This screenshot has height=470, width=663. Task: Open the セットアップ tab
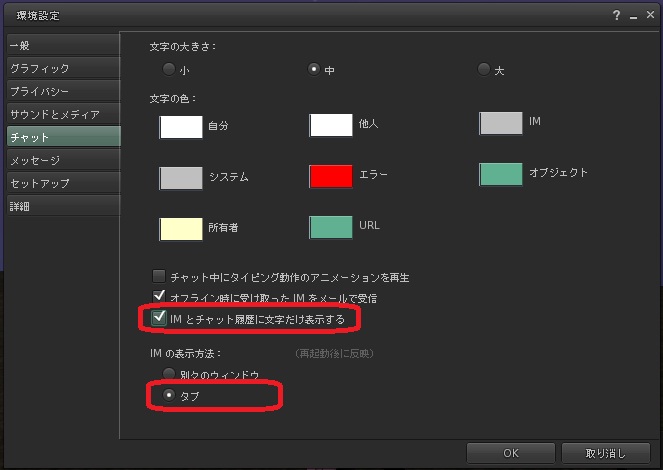60,183
